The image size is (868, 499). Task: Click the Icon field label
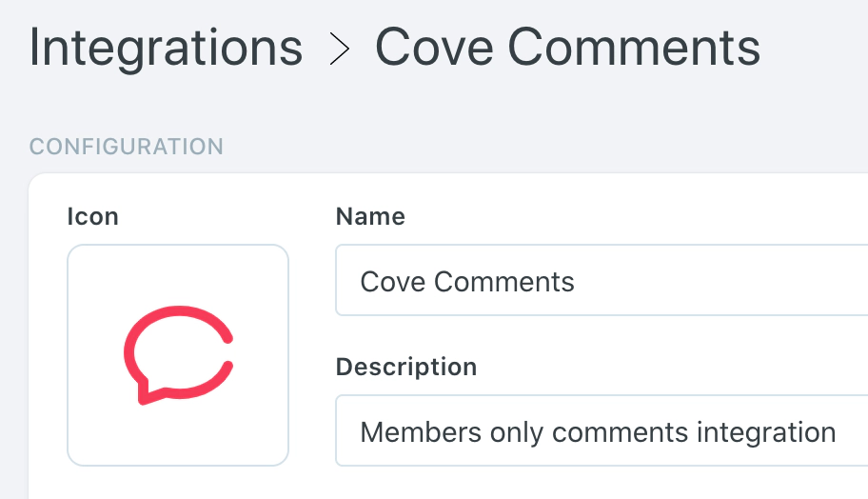(92, 217)
